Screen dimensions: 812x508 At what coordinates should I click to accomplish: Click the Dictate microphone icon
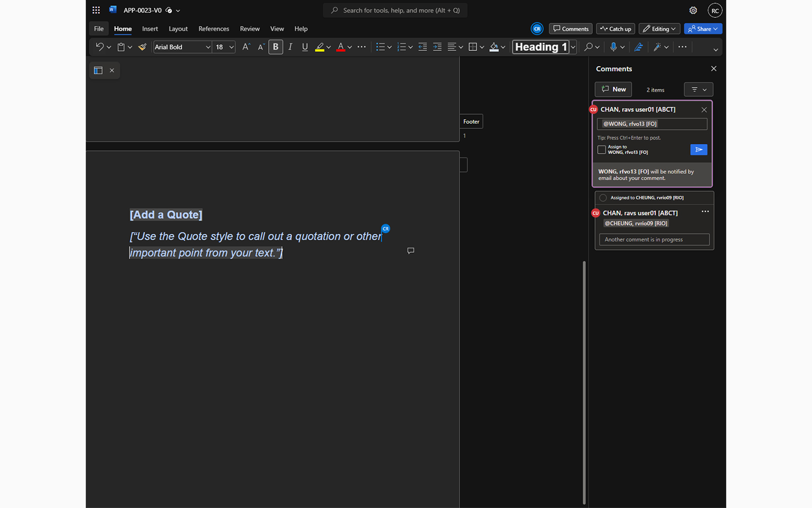coord(614,47)
